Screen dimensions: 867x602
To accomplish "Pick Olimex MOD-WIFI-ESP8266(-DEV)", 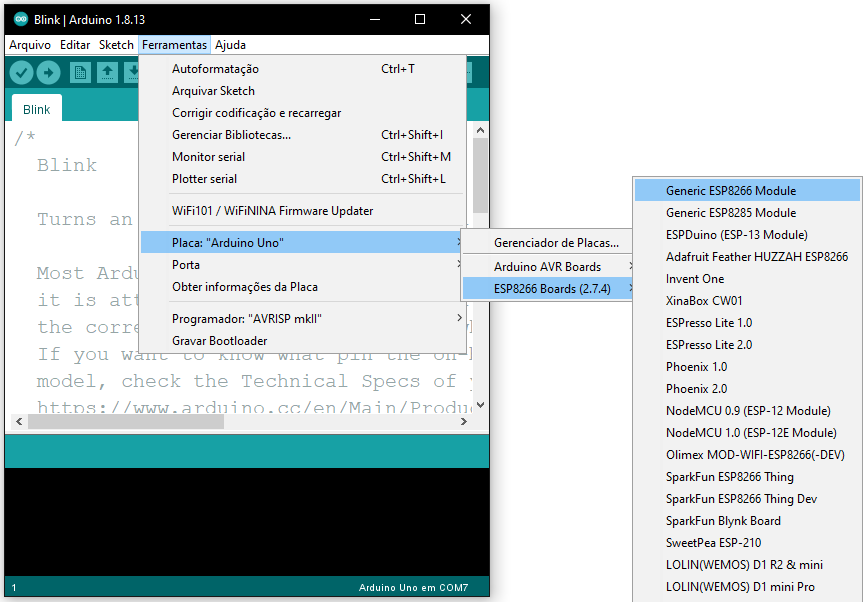I will tap(748, 455).
